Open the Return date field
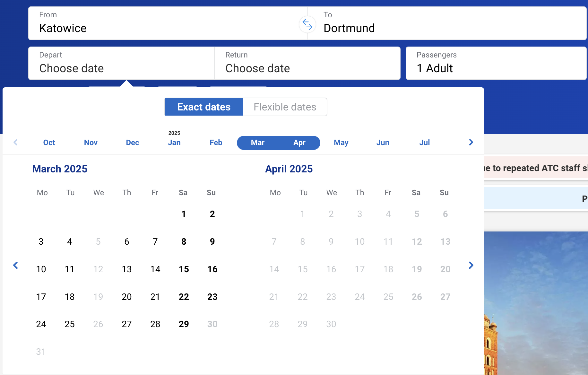This screenshot has width=588, height=375. (307, 63)
